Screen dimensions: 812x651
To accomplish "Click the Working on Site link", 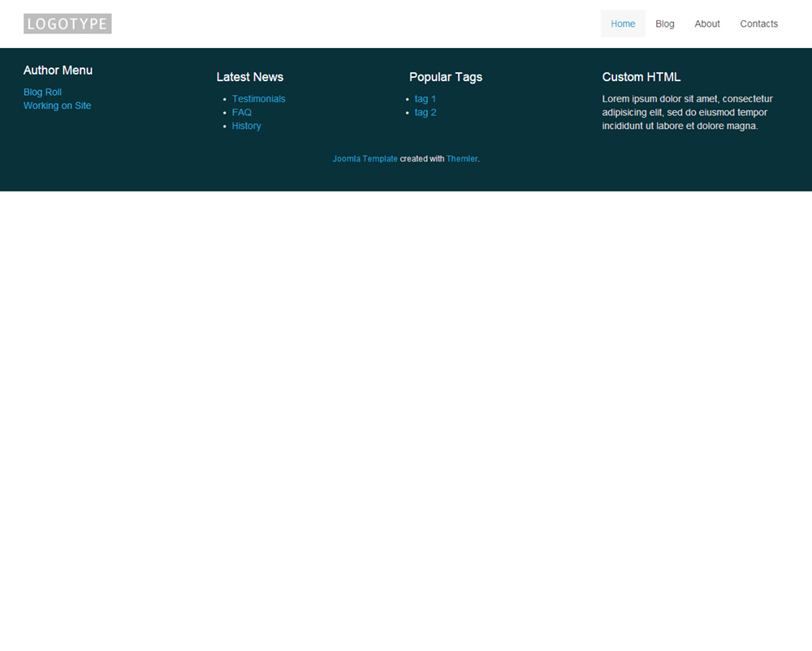I will pyautogui.click(x=57, y=106).
